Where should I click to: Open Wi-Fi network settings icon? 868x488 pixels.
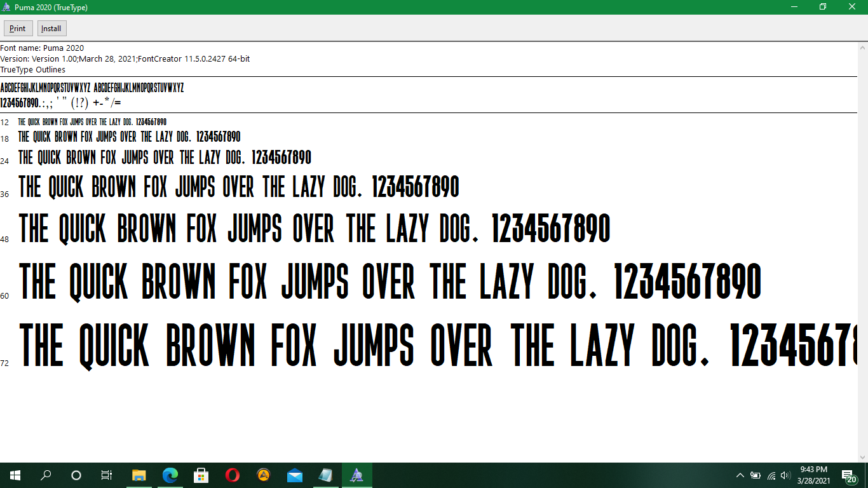click(771, 475)
